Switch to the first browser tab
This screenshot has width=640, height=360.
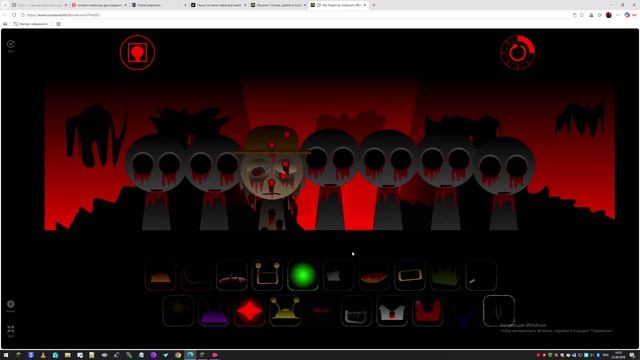click(x=39, y=5)
